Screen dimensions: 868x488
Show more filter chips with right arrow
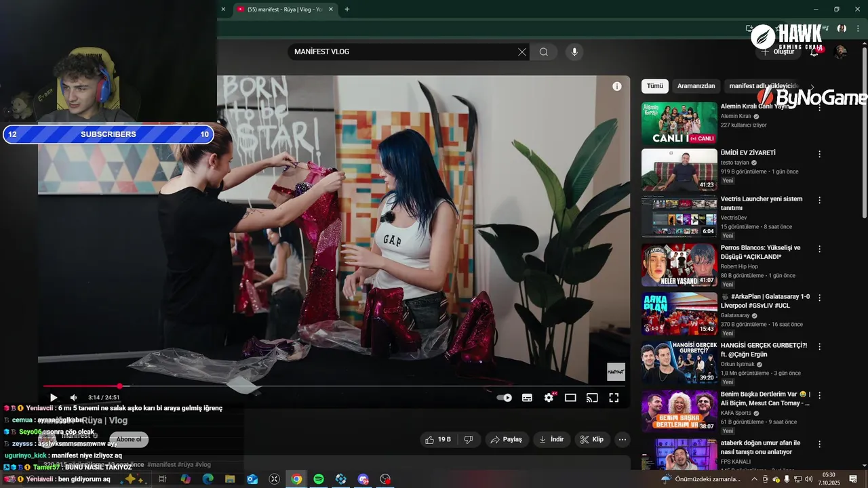click(x=812, y=87)
